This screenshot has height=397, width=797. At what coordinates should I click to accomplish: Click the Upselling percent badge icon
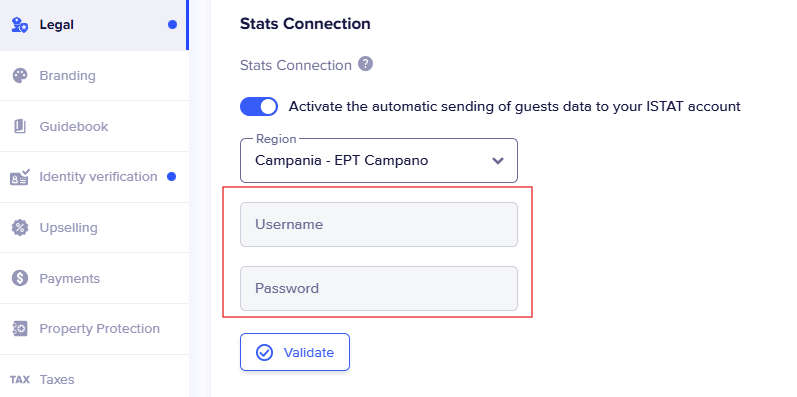tap(20, 227)
